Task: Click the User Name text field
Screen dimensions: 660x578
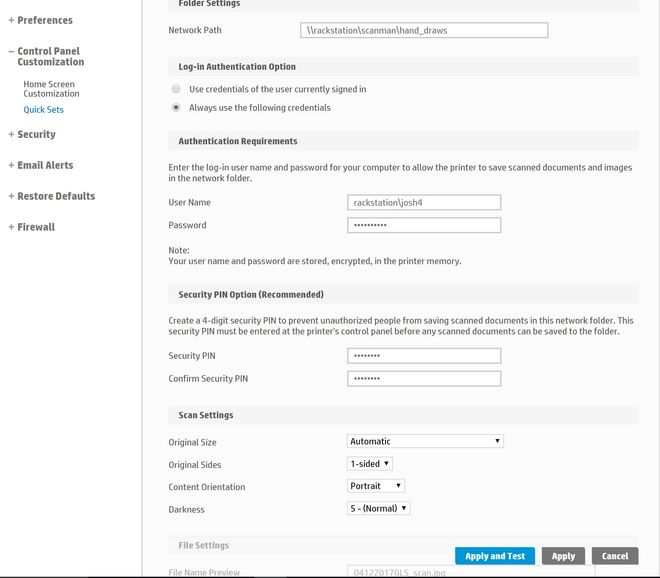Action: tap(424, 203)
